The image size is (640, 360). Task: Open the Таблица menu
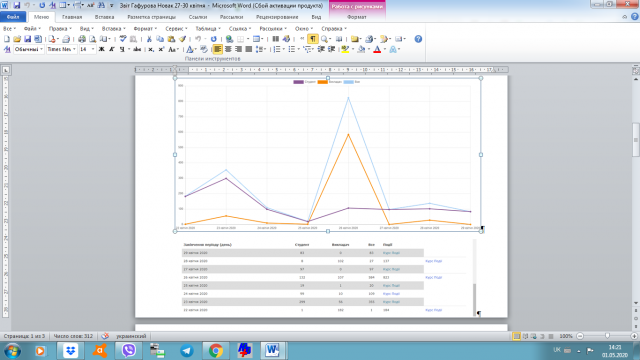[x=208, y=29]
